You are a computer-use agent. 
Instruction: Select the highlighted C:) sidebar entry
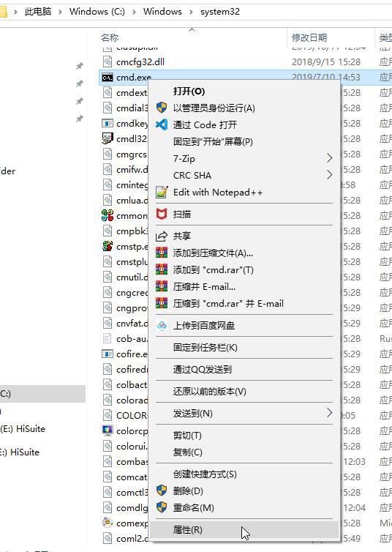pos(42,394)
